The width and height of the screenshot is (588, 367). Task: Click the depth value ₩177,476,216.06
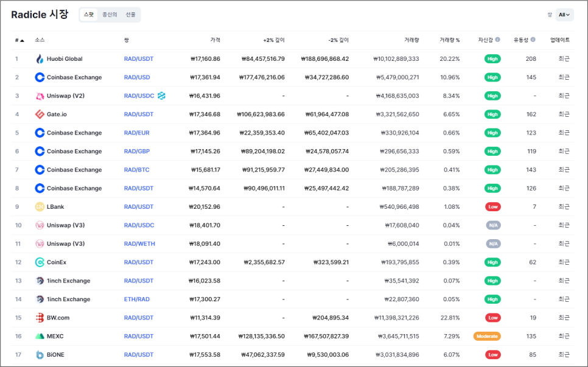[262, 77]
